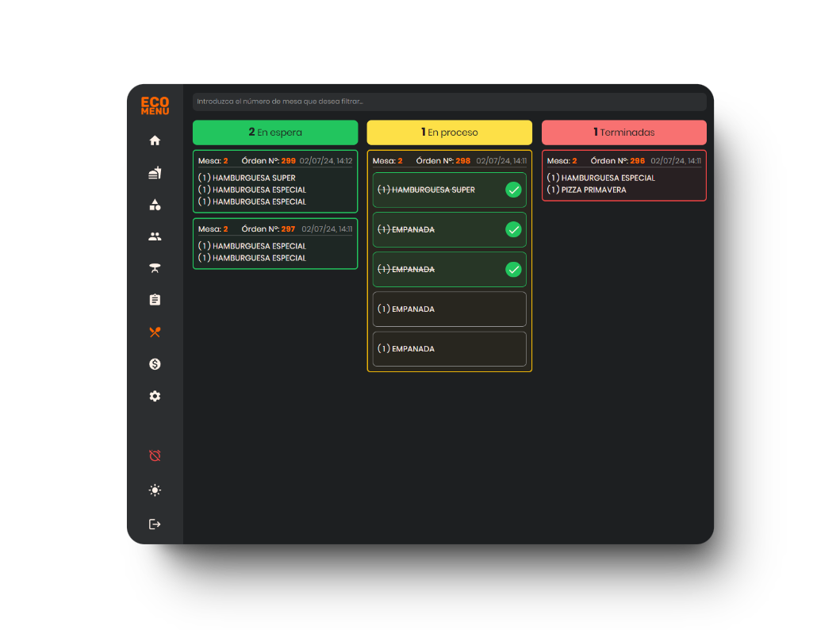Open the orders clipboard icon
Image resolution: width=840 pixels, height=630 pixels.
pyautogui.click(x=155, y=300)
